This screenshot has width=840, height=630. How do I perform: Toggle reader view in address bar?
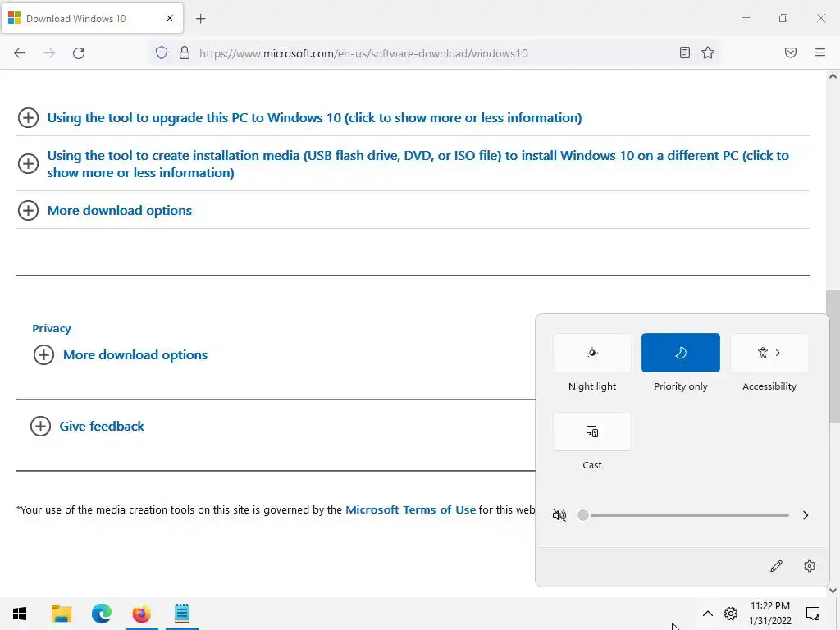(685, 52)
